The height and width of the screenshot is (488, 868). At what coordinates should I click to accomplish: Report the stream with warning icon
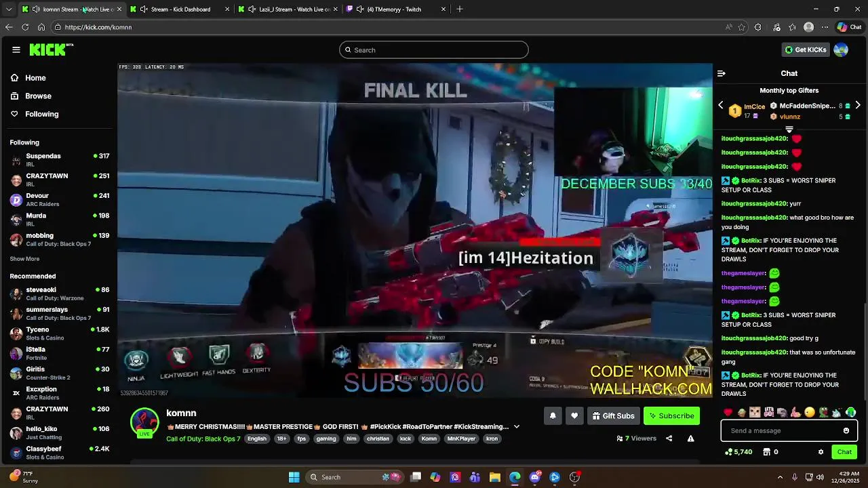point(690,439)
